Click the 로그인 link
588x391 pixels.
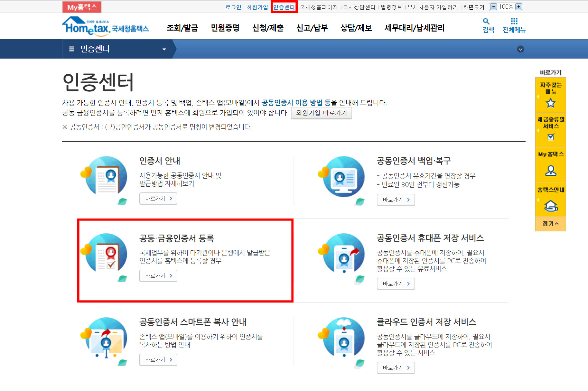click(x=233, y=7)
